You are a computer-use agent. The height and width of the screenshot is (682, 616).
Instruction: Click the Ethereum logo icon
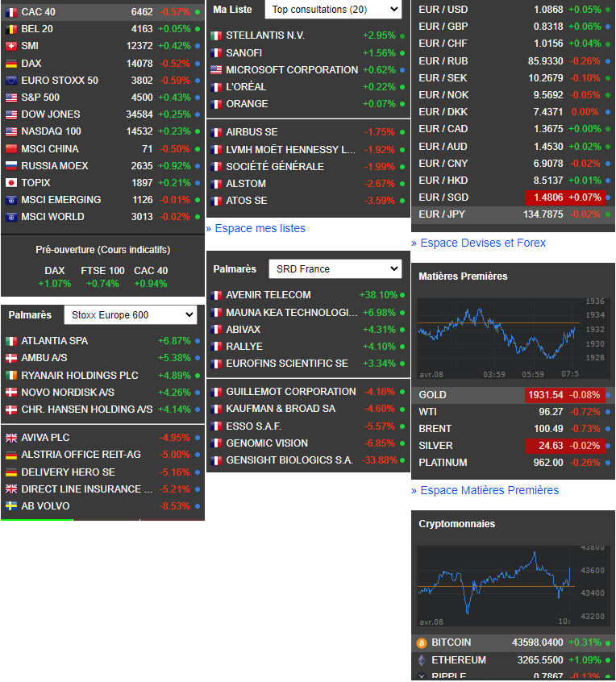pyautogui.click(x=422, y=660)
